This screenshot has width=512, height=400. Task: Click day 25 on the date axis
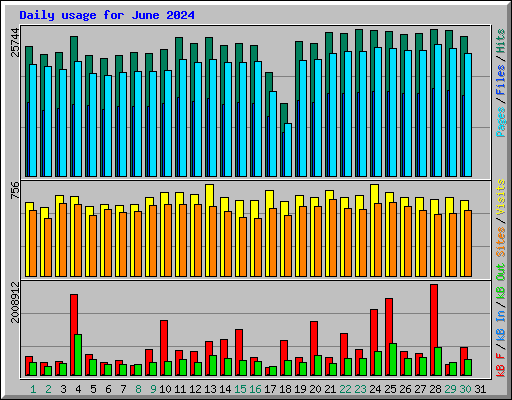390,389
